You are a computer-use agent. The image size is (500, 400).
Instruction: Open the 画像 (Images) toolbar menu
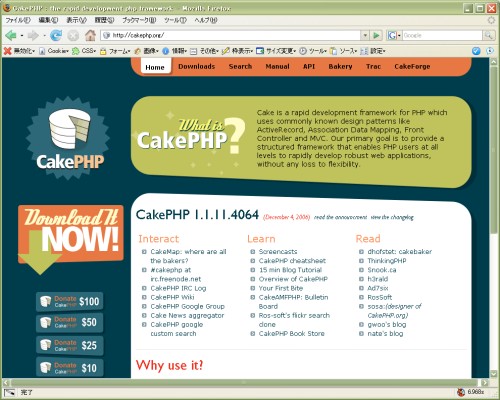(x=146, y=51)
